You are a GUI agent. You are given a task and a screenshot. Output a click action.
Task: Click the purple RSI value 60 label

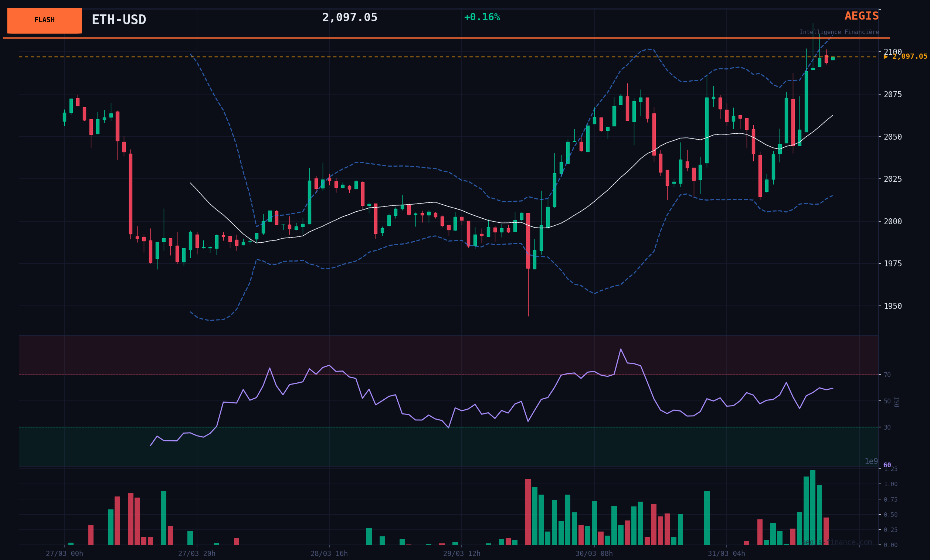coord(887,465)
